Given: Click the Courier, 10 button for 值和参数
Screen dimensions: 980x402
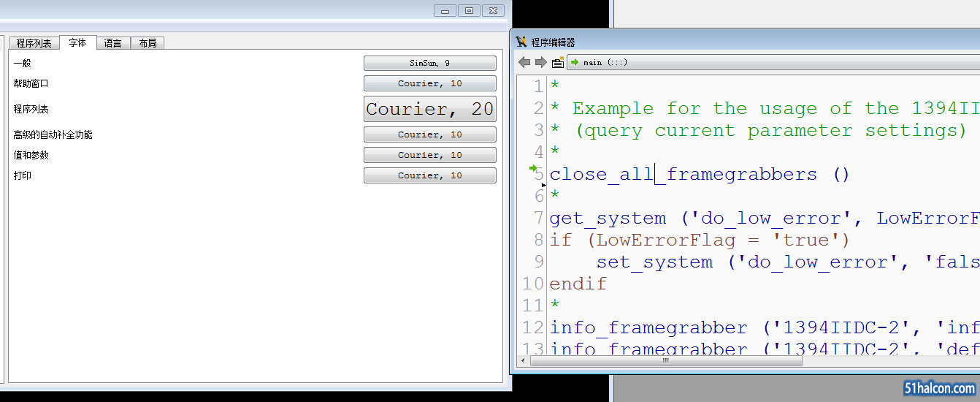Looking at the screenshot, I should click(x=430, y=156).
